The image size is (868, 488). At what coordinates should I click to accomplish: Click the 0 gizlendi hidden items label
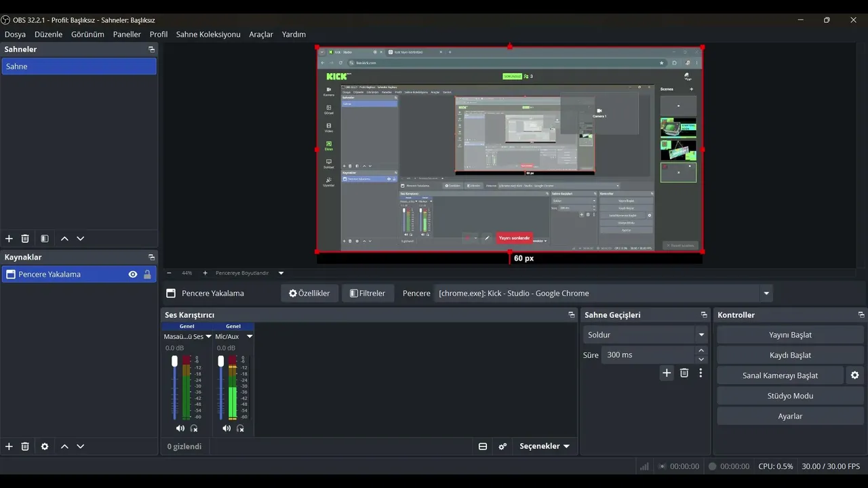coord(184,447)
